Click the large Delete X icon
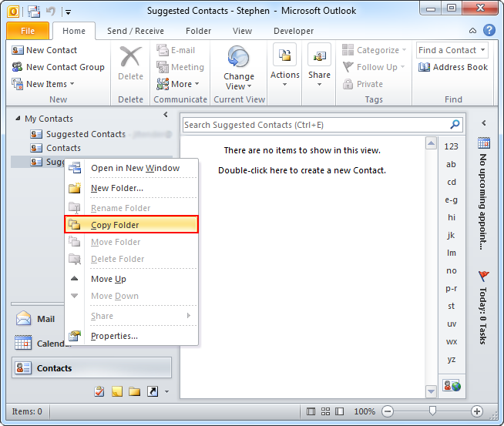The height and width of the screenshot is (426, 504). click(130, 57)
